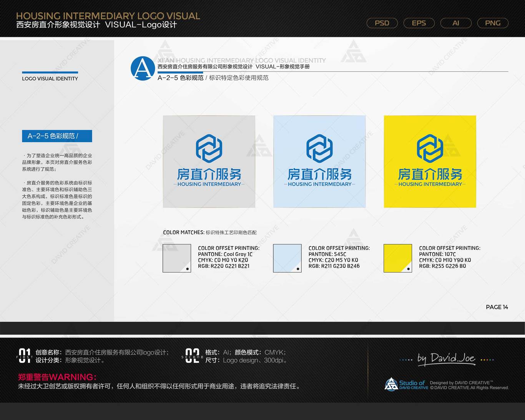Pick the Cool Gray 1C color swatch
Screen dimensions: 525x420
177,258
